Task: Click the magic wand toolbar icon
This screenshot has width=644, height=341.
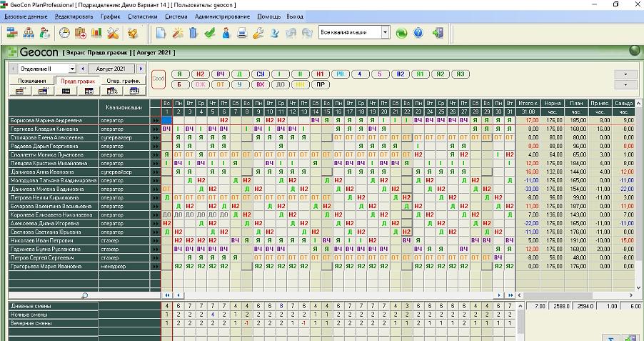Action: (x=177, y=33)
